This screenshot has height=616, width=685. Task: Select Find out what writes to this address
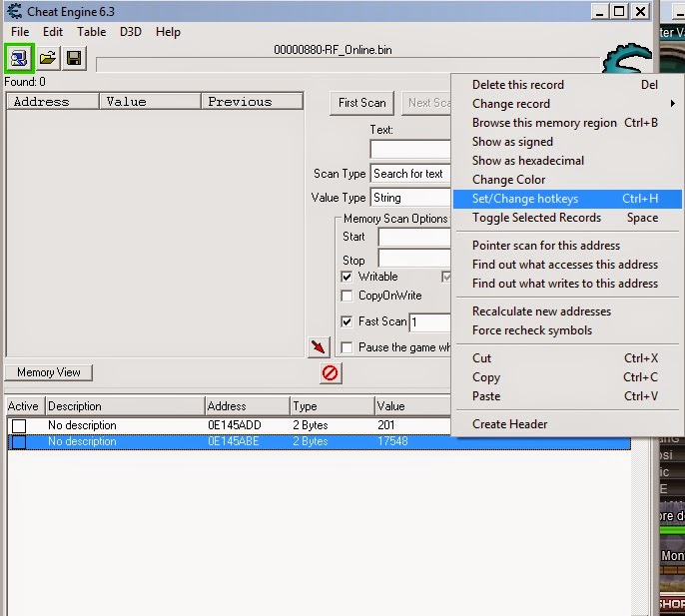click(567, 284)
